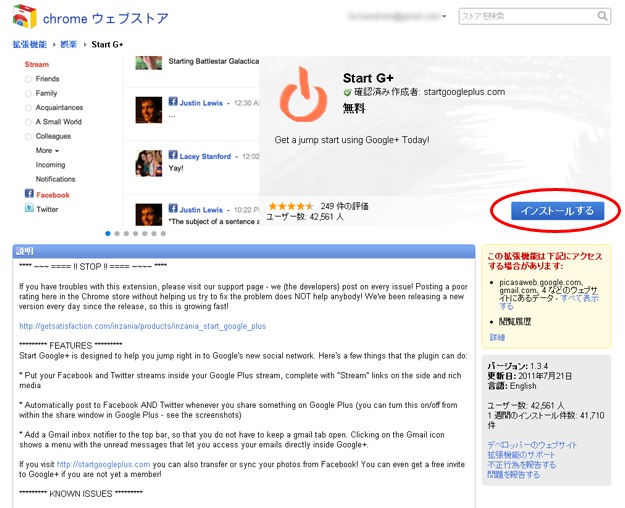Select the Acquaintances circle radio button
Image resolution: width=625 pixels, height=508 pixels.
[28, 108]
